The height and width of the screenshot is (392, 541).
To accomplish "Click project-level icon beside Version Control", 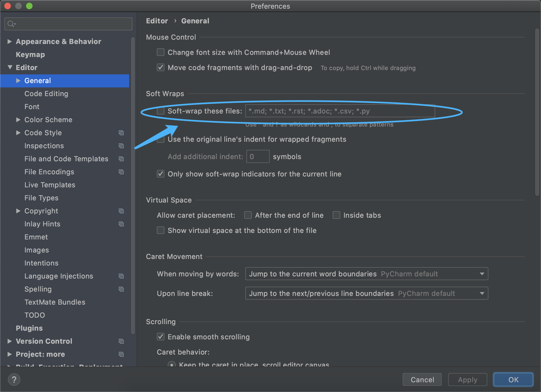I will pyautogui.click(x=121, y=341).
